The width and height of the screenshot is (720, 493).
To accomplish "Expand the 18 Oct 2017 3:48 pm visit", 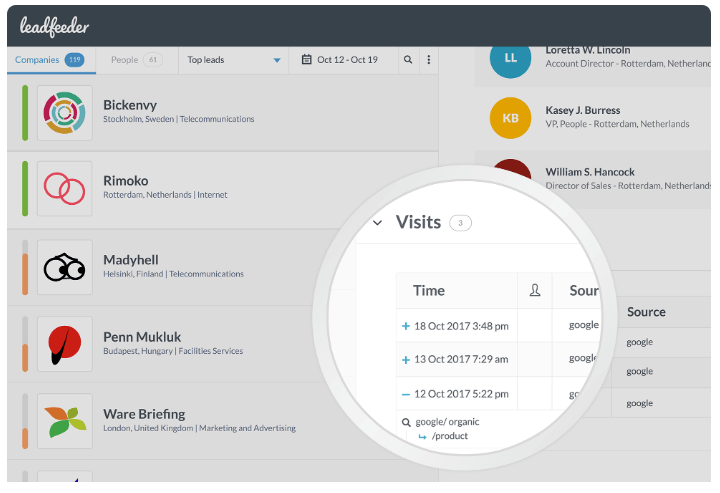I will click(405, 326).
